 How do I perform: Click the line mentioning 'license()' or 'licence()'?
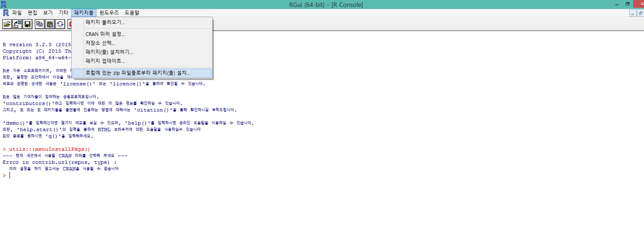pos(104,84)
